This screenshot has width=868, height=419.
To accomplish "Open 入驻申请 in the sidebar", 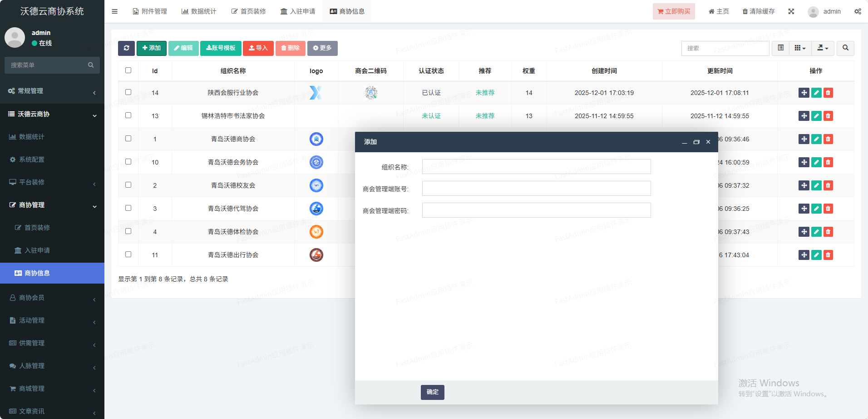I will [x=37, y=250].
